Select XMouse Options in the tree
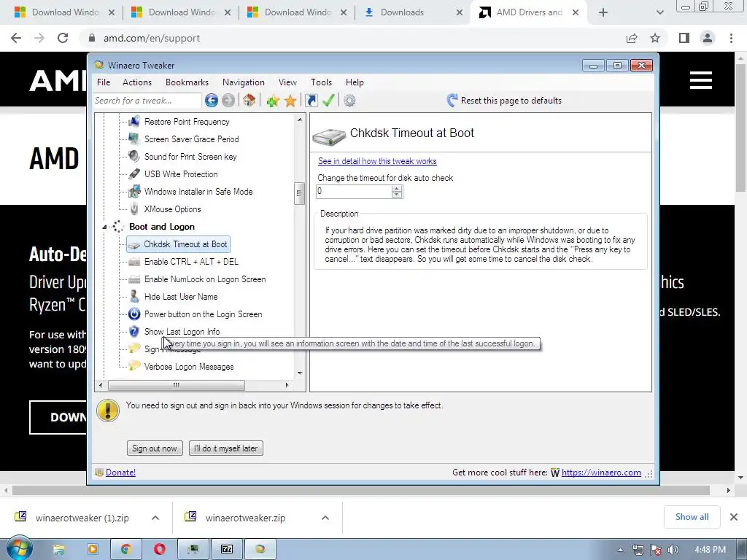 [x=172, y=209]
